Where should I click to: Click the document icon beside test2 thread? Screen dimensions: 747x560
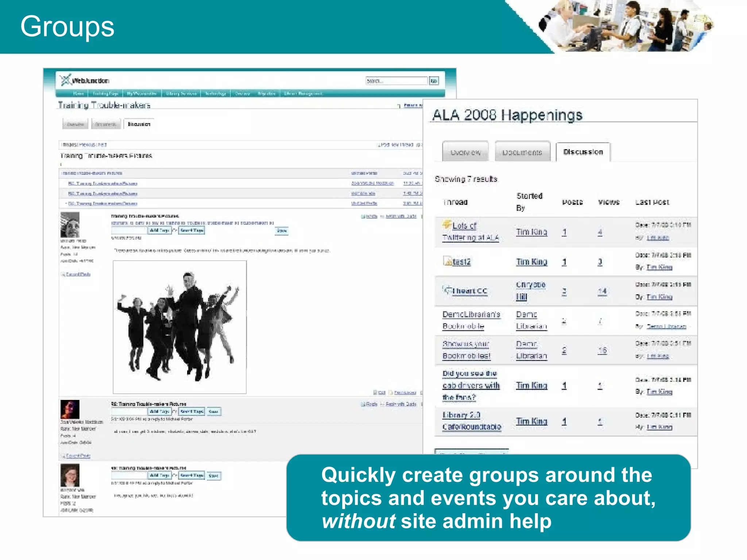[447, 261]
